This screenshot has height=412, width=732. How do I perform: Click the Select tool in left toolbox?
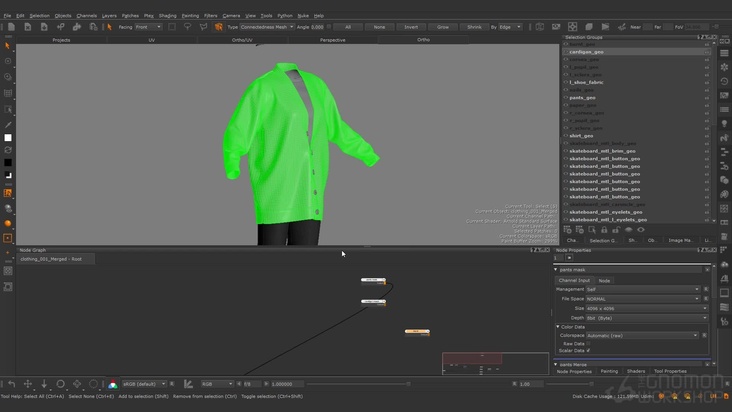[x=7, y=46]
